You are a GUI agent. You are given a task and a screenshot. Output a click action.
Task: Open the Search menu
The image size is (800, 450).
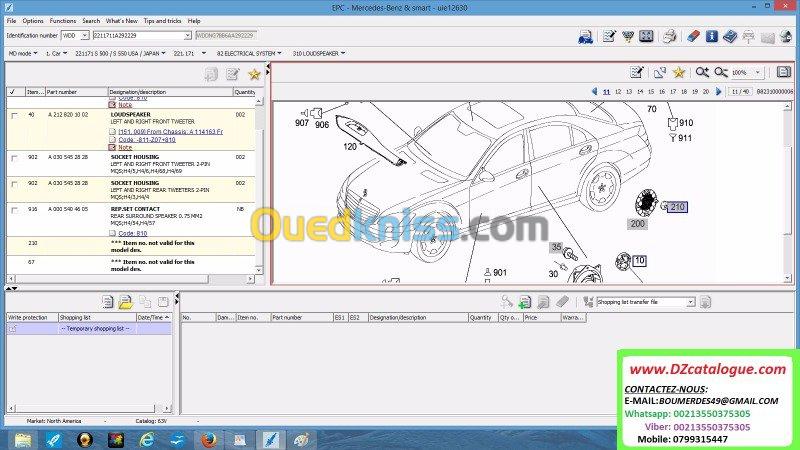[91, 21]
